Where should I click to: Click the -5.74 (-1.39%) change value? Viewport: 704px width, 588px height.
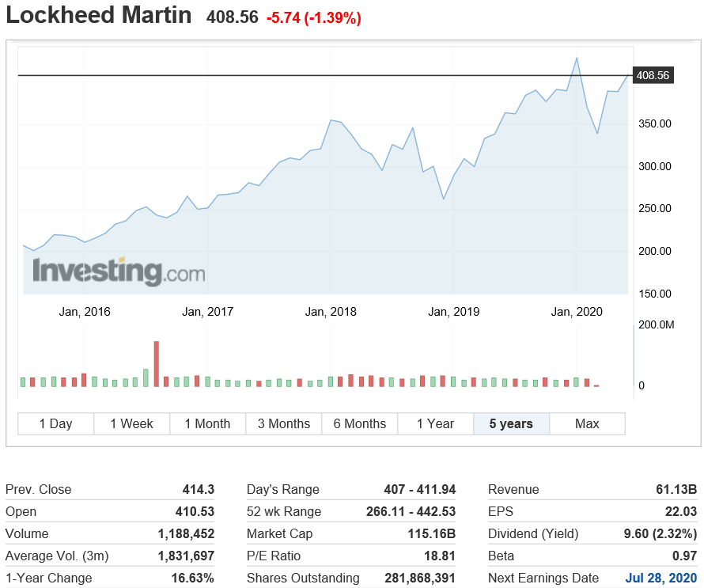(x=314, y=18)
